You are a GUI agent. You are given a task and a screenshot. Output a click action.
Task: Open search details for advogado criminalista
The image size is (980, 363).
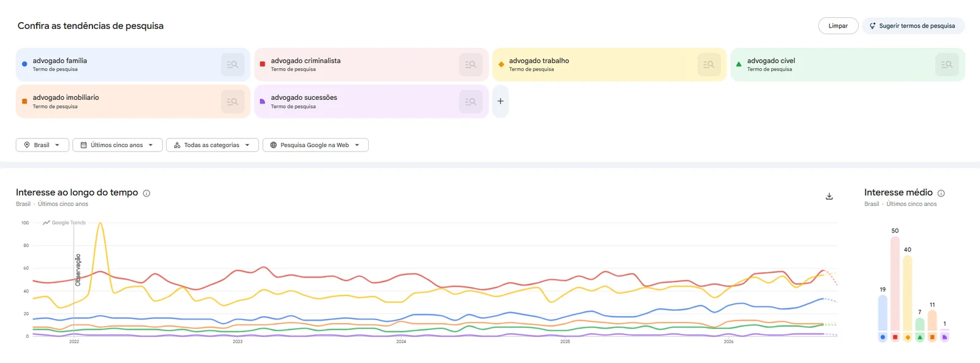pos(470,64)
